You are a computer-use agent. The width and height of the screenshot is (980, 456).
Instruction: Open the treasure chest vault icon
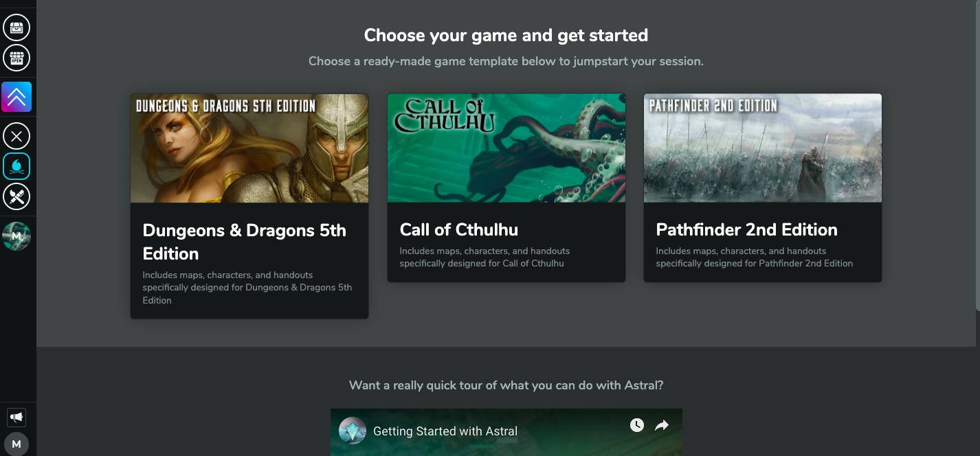coord(16,27)
